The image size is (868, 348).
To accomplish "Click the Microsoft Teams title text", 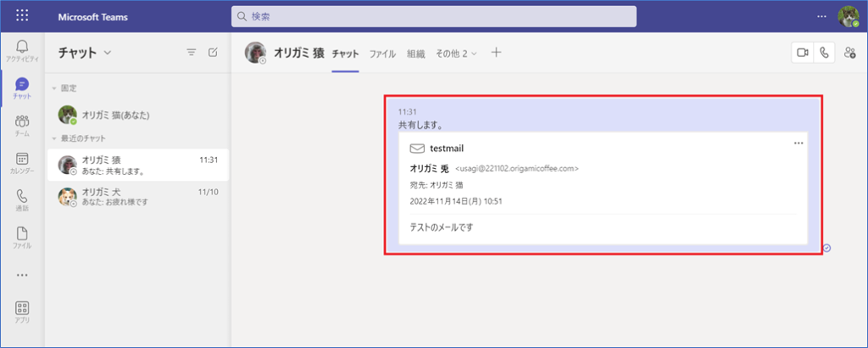I will pyautogui.click(x=93, y=17).
